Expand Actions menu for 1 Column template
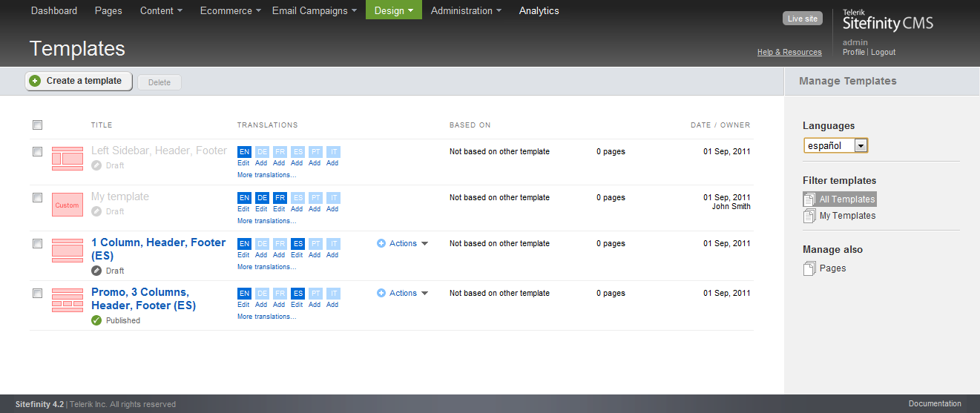980x413 pixels. tap(403, 243)
